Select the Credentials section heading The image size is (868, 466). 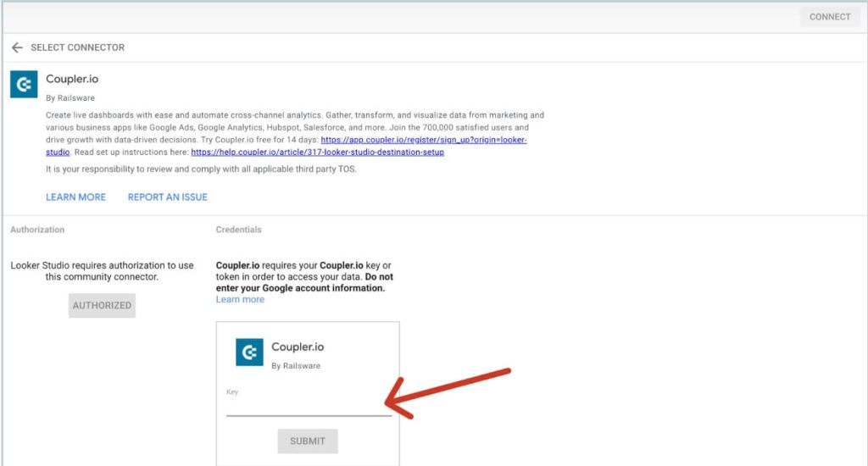(238, 230)
